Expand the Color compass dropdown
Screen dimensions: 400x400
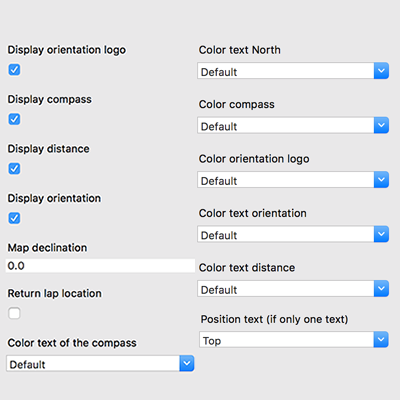293,125
